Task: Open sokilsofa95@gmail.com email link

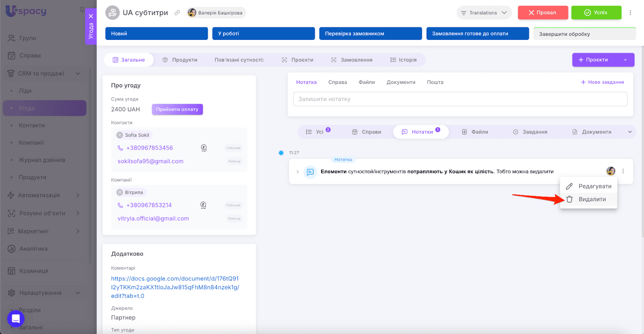Action: (x=150, y=161)
